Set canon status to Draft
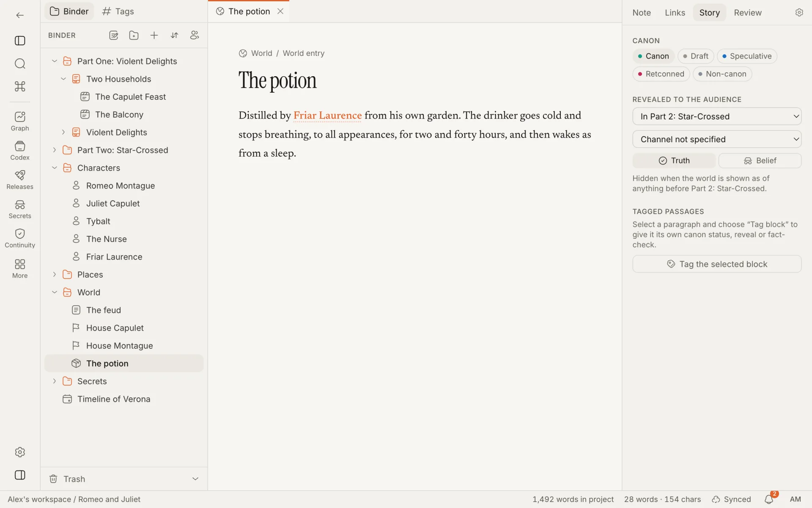Viewport: 812px width, 508px height. pyautogui.click(x=696, y=56)
